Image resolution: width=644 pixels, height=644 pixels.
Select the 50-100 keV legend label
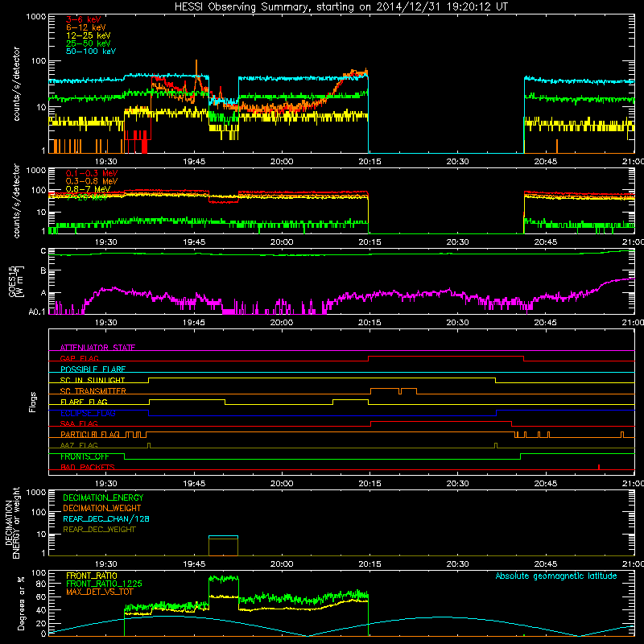[91, 52]
